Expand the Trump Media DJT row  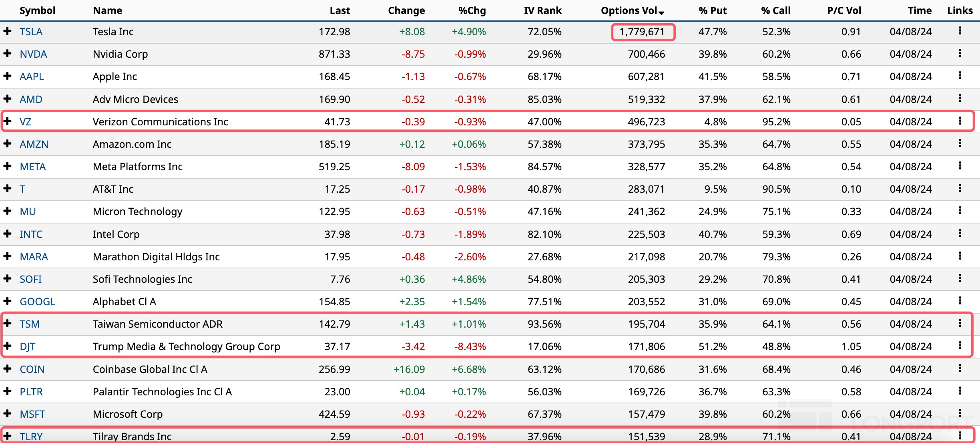pos(7,346)
